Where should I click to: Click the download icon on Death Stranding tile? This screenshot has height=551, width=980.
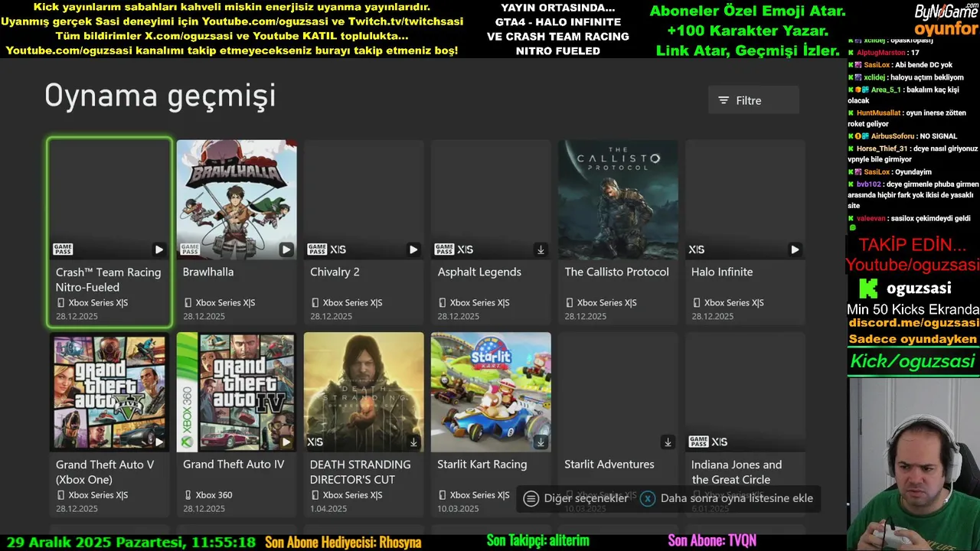point(413,442)
